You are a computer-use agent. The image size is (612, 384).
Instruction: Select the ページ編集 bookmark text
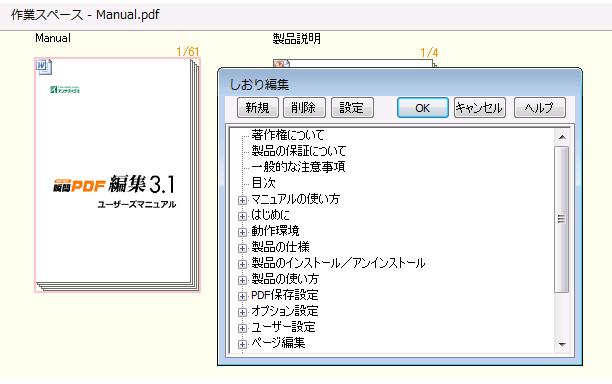pos(278,343)
